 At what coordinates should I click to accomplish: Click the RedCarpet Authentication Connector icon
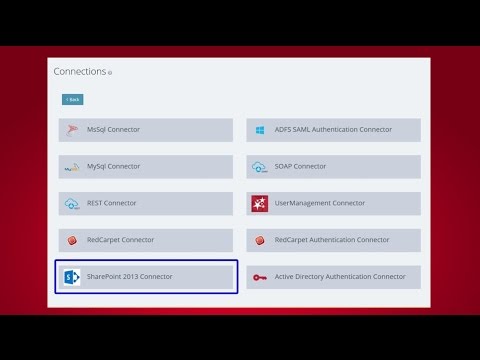(260, 240)
